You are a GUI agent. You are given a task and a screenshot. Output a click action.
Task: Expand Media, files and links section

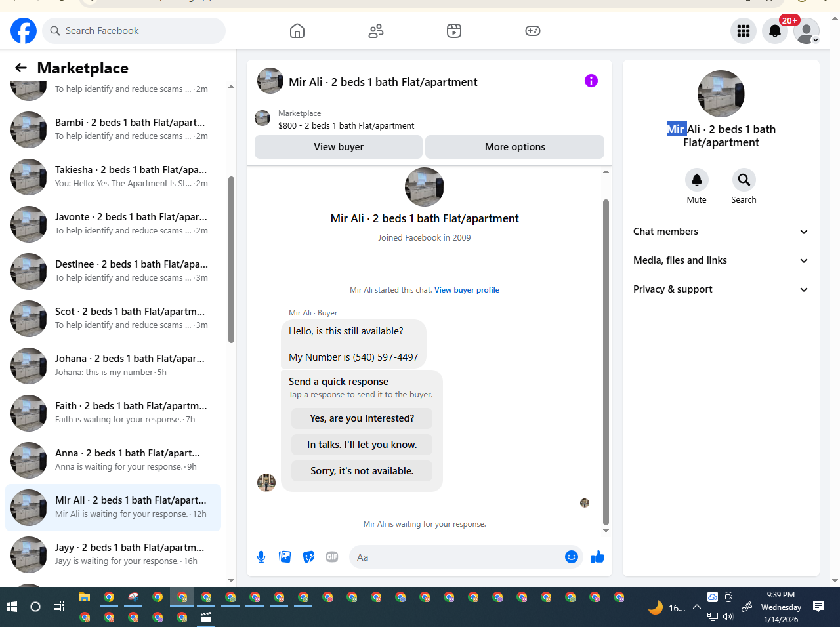[721, 260]
